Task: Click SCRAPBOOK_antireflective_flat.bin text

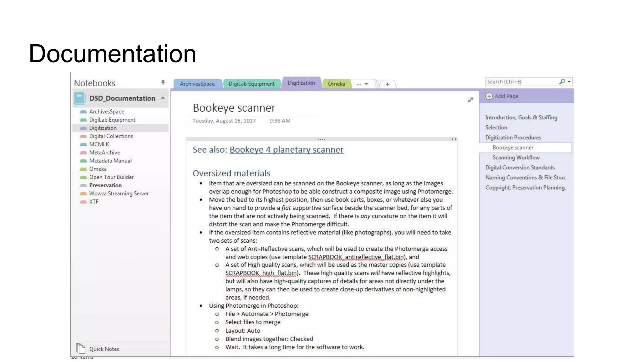Action: pos(357,257)
